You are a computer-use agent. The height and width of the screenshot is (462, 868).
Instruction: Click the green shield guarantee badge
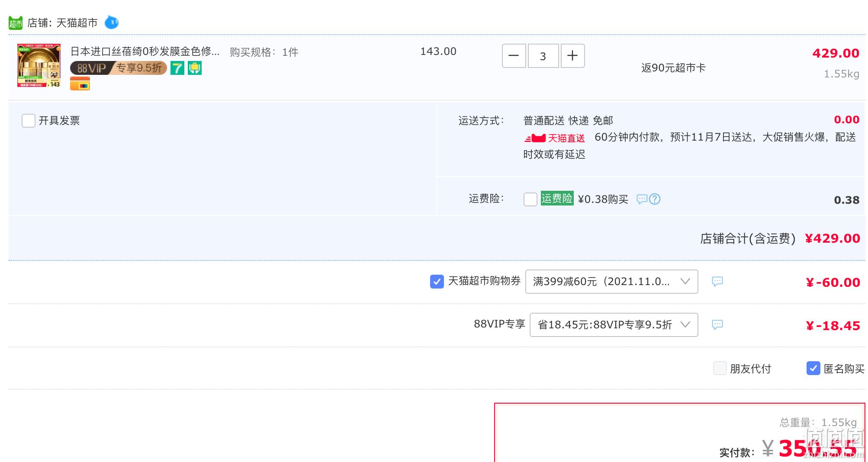[x=195, y=68]
